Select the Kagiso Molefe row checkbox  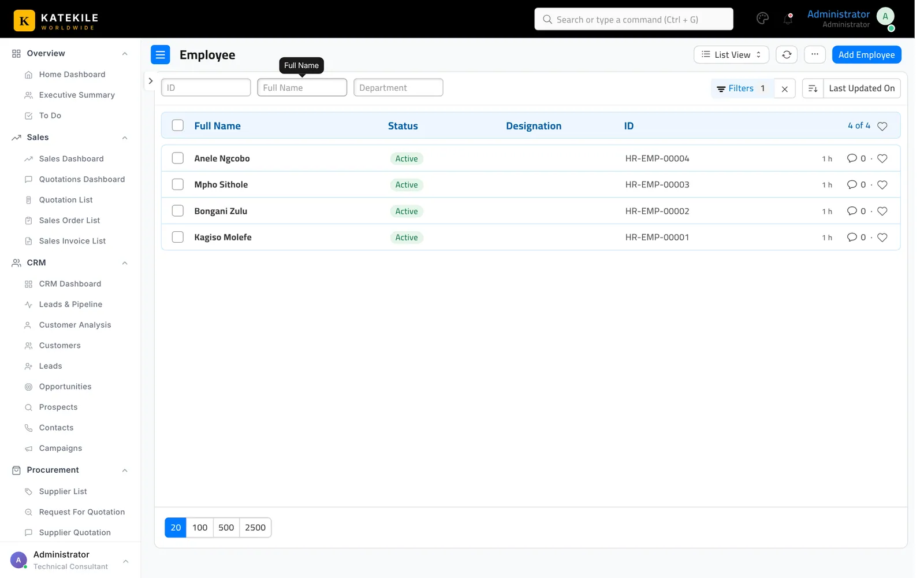(x=178, y=237)
